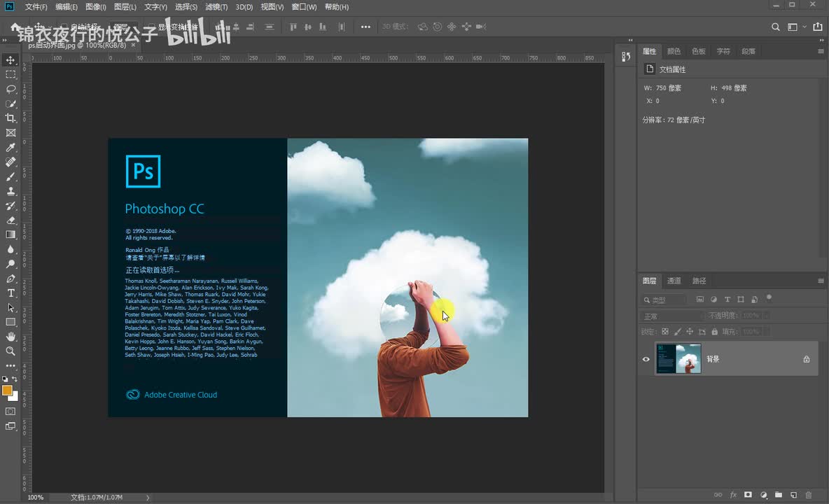
Task: Switch to the 通道 tab
Action: [x=674, y=281]
